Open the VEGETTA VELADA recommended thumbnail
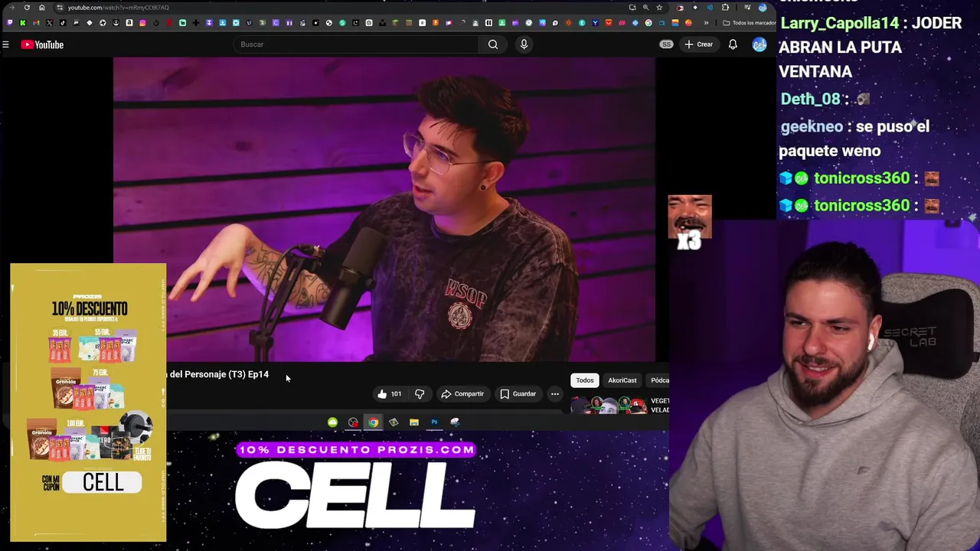The image size is (980, 551). [610, 406]
